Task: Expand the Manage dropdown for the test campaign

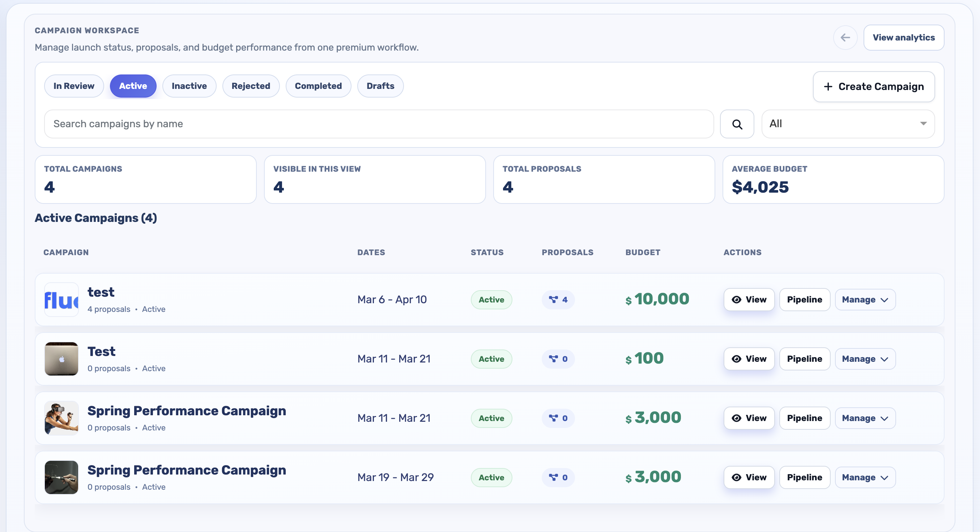Action: pos(865,300)
